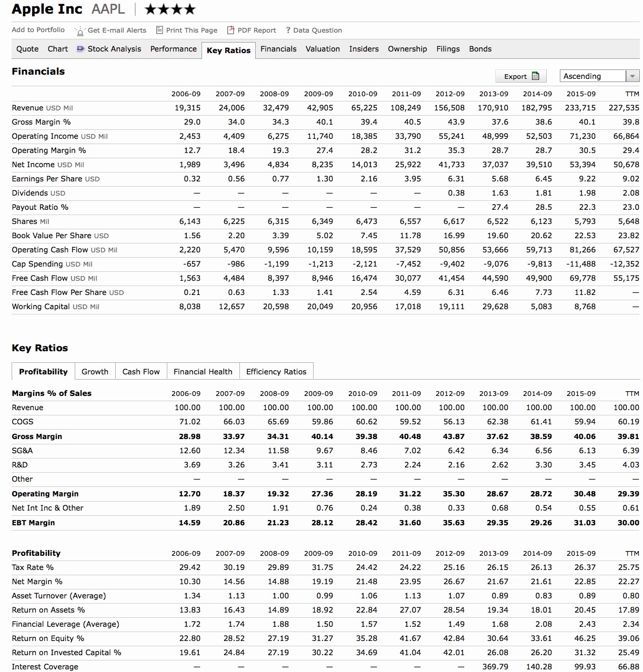Image resolution: width=643 pixels, height=672 pixels.
Task: Open the Financials tab
Action: click(x=278, y=49)
